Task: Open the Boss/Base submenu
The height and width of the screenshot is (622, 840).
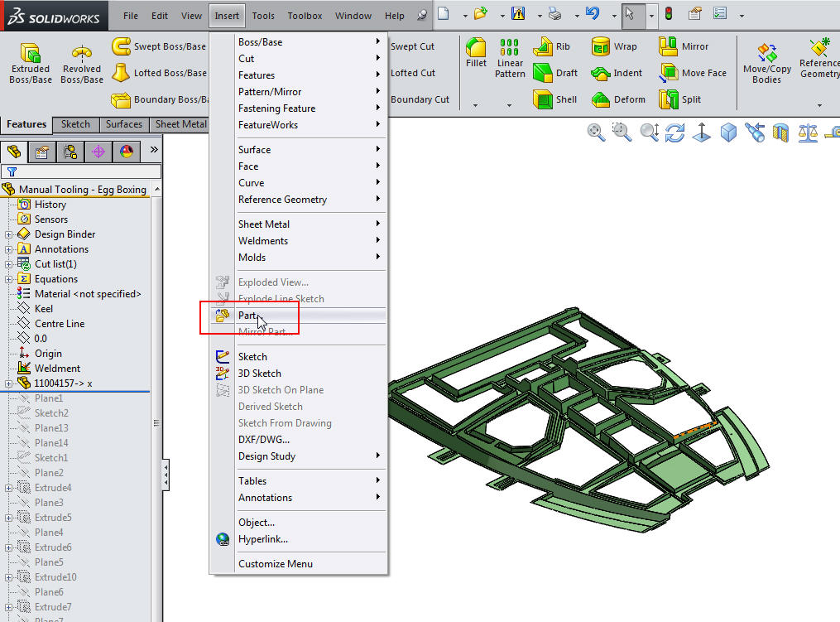Action: pyautogui.click(x=260, y=42)
